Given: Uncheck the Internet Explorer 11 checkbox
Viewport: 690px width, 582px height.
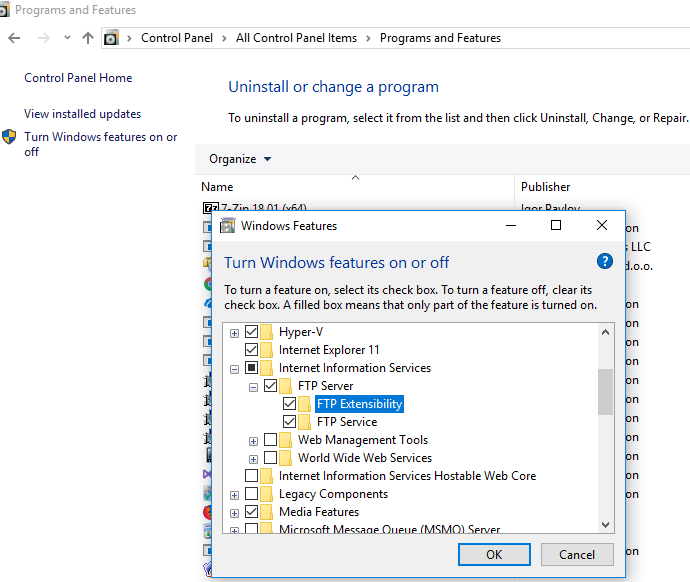Looking at the screenshot, I should click(251, 349).
